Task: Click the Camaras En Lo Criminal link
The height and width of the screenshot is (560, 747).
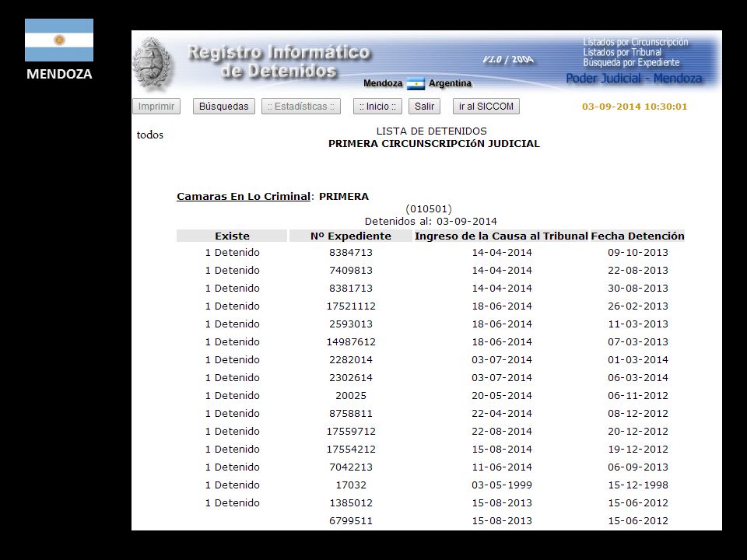Action: click(244, 196)
